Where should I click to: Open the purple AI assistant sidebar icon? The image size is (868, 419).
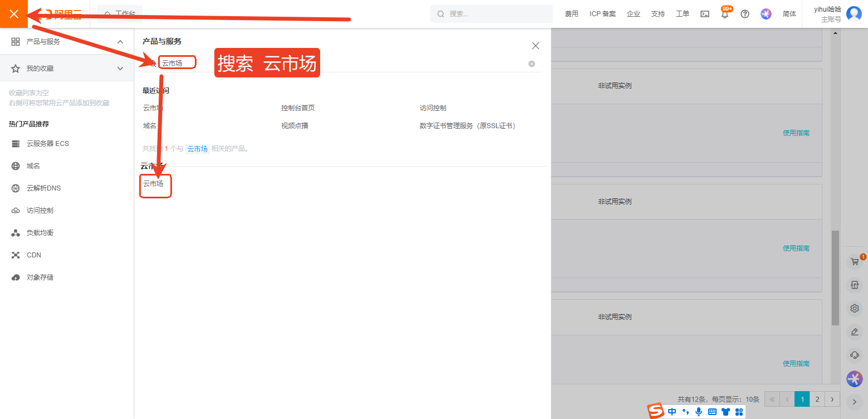coord(855,379)
